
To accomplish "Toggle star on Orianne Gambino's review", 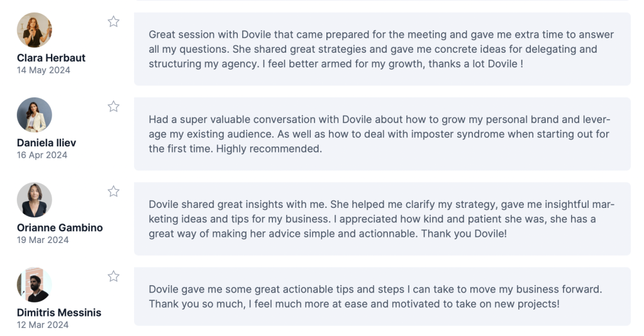I will point(113,192).
